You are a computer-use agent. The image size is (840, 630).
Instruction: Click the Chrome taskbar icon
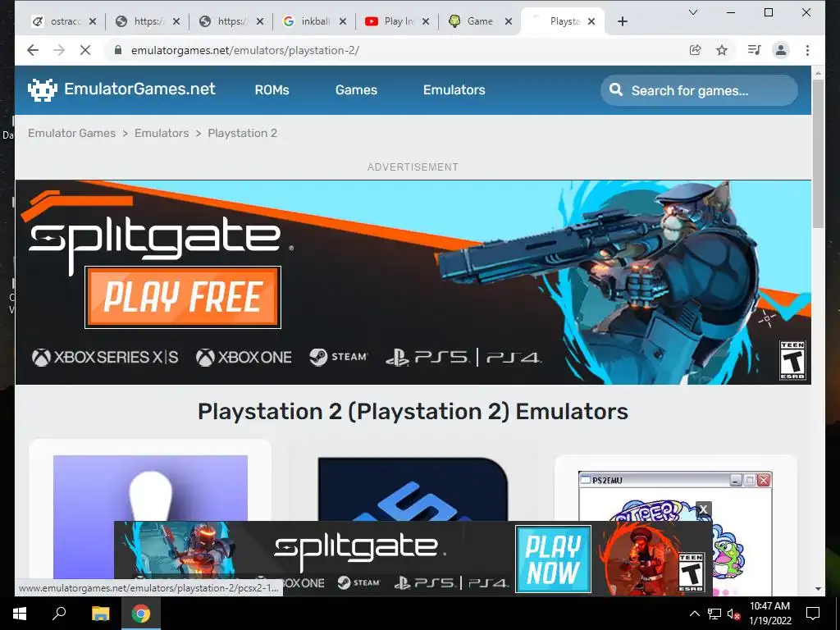141,614
